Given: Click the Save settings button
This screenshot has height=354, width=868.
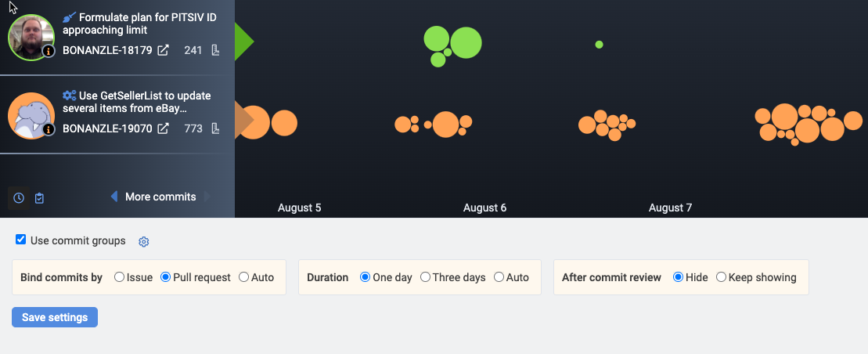Looking at the screenshot, I should [x=55, y=317].
